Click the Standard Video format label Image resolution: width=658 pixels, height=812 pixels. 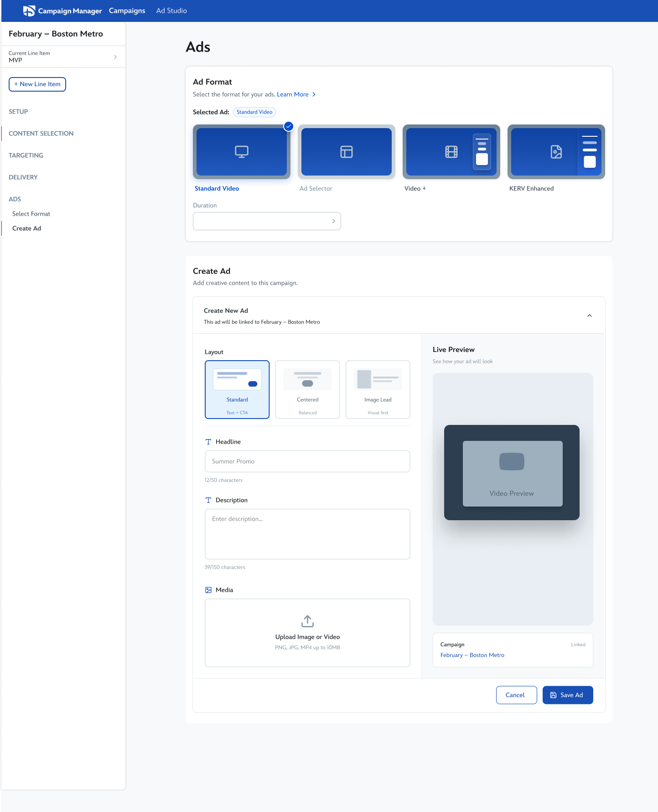coord(217,188)
